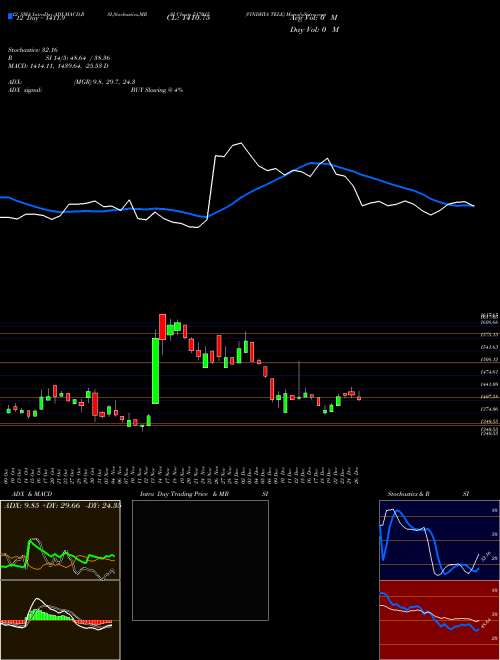500x660 pixels.
Task: Click the 'ADX: 9.85 +DY: 29.66' readout
Action: pos(41,506)
